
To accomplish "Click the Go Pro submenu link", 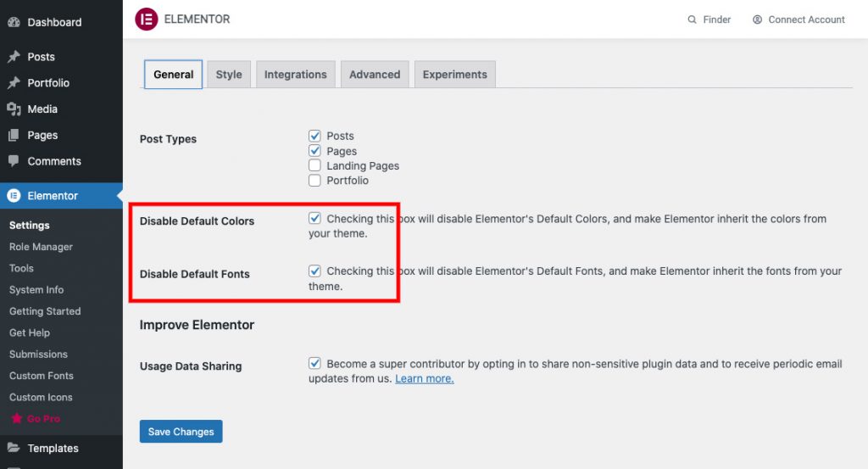I will click(x=43, y=419).
